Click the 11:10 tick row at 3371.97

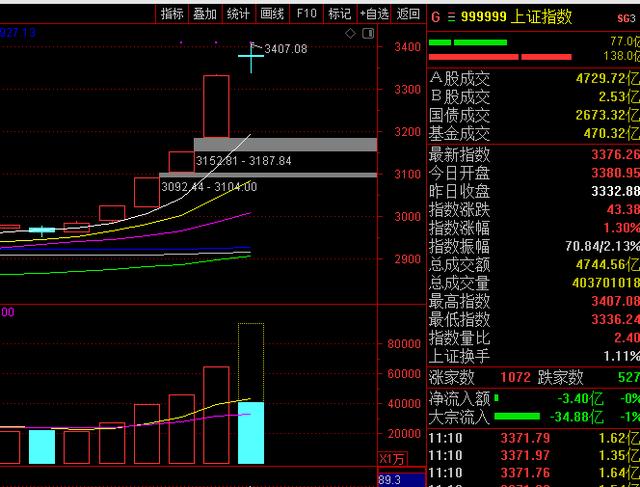534,455
